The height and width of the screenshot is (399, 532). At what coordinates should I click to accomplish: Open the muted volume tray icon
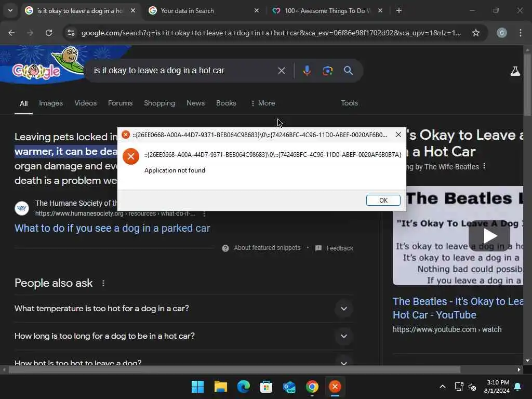point(472,387)
